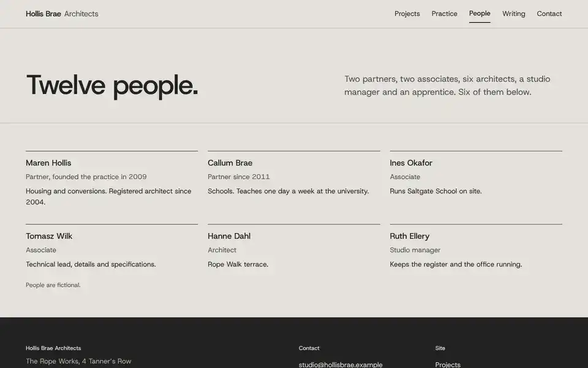Open the Contact nav link in the header

[x=549, y=13]
